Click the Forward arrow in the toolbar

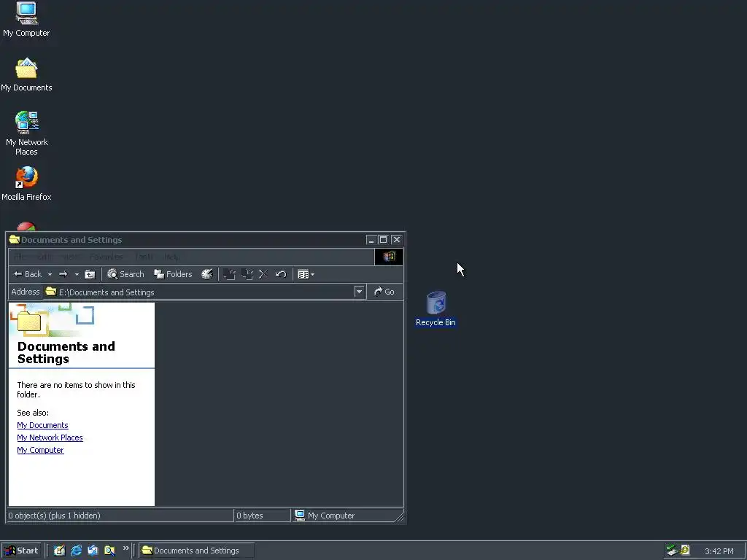click(x=63, y=274)
